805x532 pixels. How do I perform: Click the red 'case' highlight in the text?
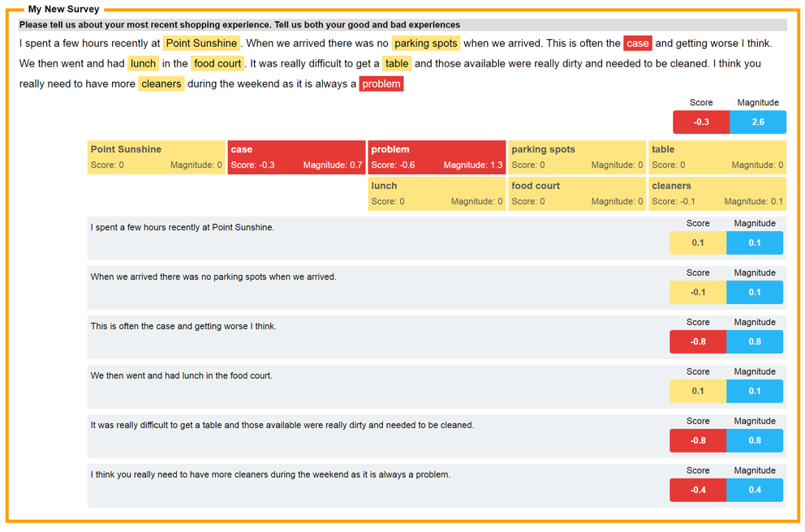point(638,43)
